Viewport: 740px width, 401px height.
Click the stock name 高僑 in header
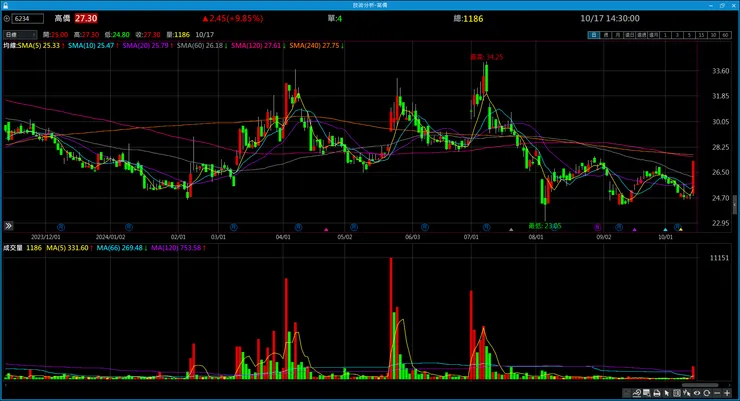pos(62,18)
